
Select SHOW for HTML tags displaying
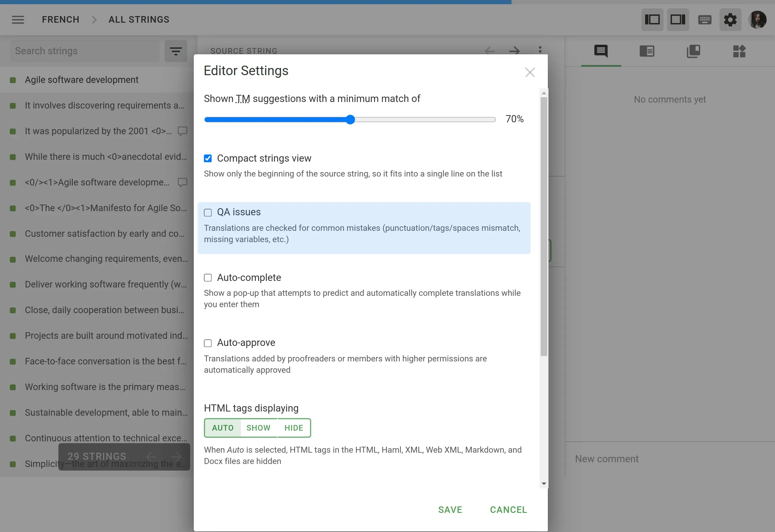(x=258, y=428)
